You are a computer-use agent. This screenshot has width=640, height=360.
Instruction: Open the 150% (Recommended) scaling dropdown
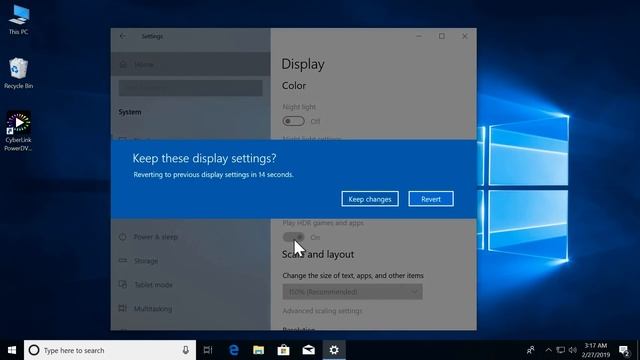(x=352, y=292)
